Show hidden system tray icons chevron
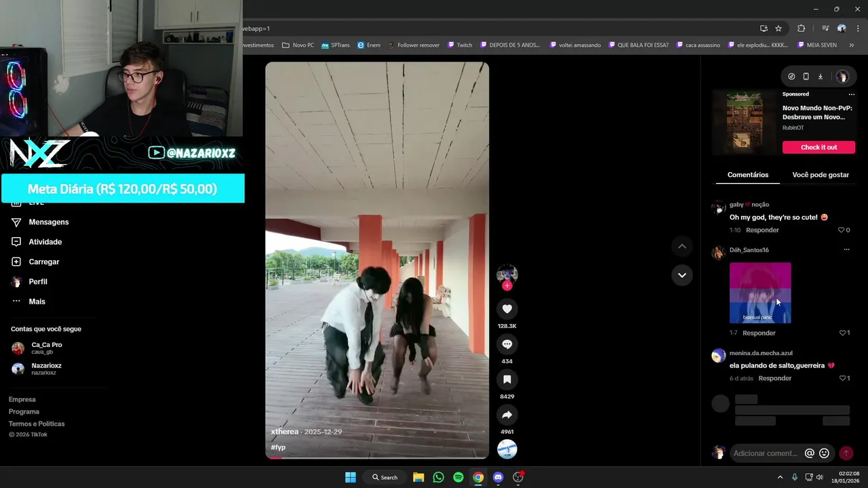The width and height of the screenshot is (868, 488). pos(780,477)
